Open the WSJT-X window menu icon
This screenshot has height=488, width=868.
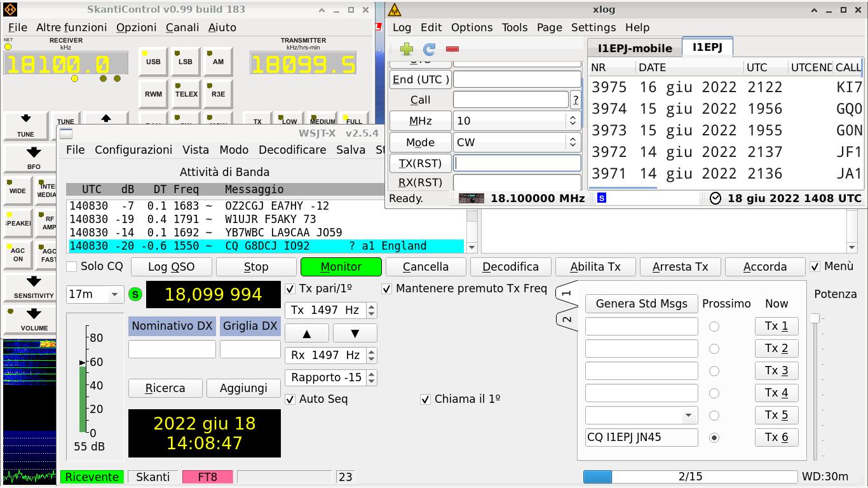point(66,133)
